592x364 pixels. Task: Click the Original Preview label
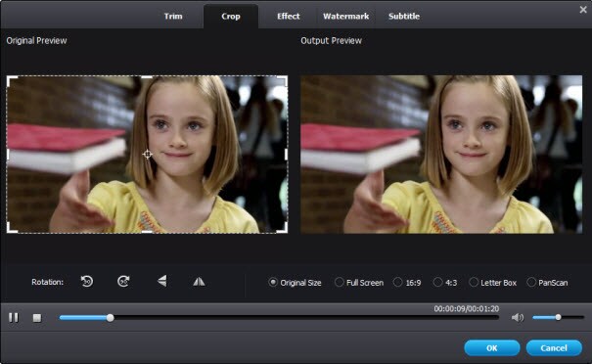[x=36, y=40]
